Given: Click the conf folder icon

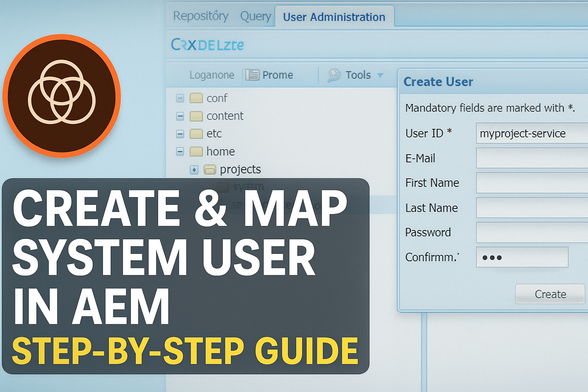Looking at the screenshot, I should 196,98.
